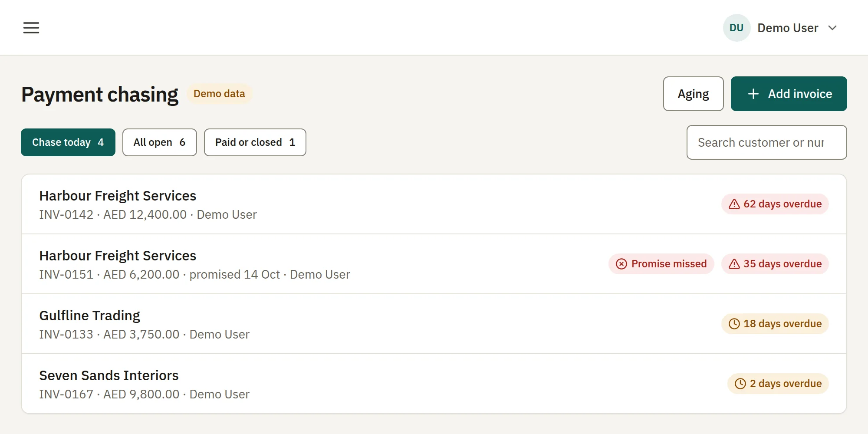The image size is (868, 434).
Task: Open the Gulfline Trading invoice row
Action: [x=434, y=324]
